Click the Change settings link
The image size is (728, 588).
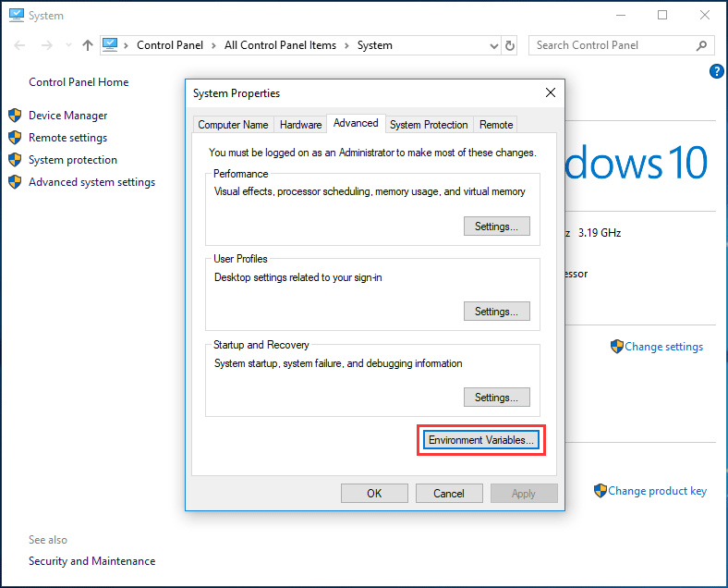[x=663, y=347]
